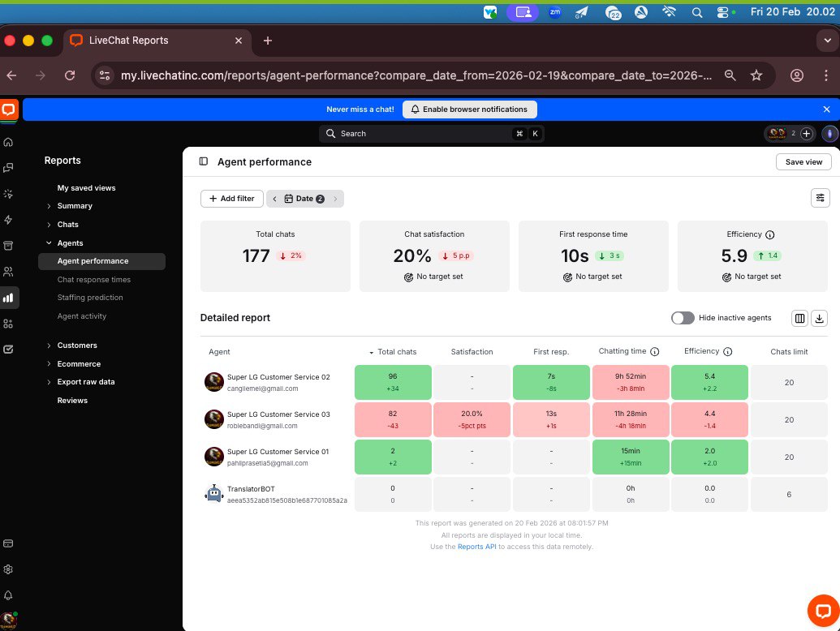Open a new browser tab

tap(268, 41)
